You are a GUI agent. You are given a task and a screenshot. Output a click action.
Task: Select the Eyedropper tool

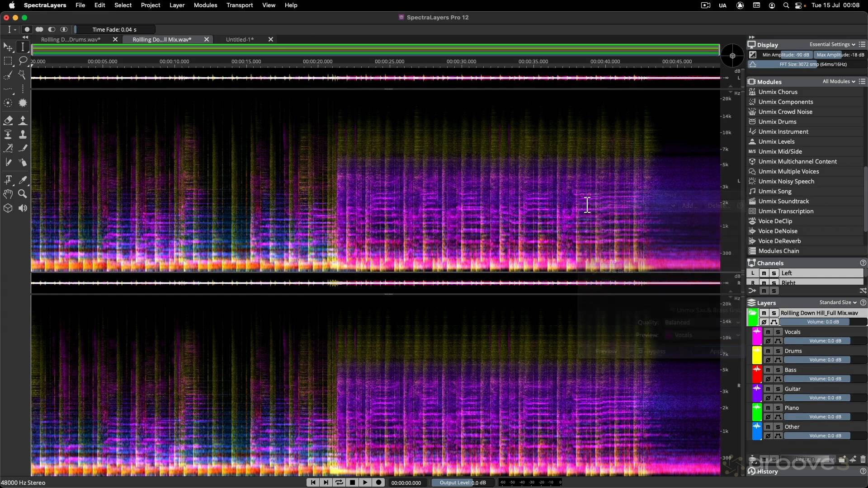tap(23, 180)
